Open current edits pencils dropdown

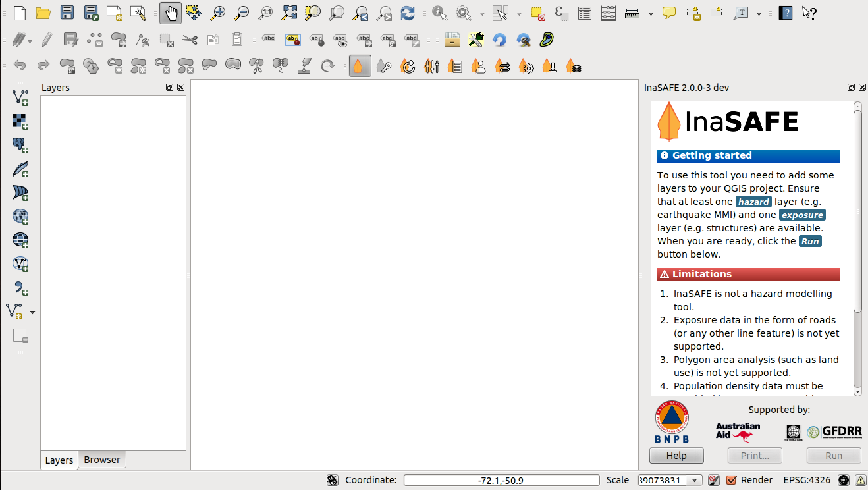[x=22, y=40]
